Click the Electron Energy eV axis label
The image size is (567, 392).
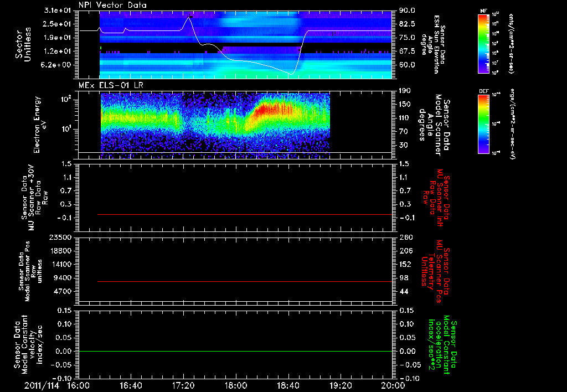coord(40,125)
